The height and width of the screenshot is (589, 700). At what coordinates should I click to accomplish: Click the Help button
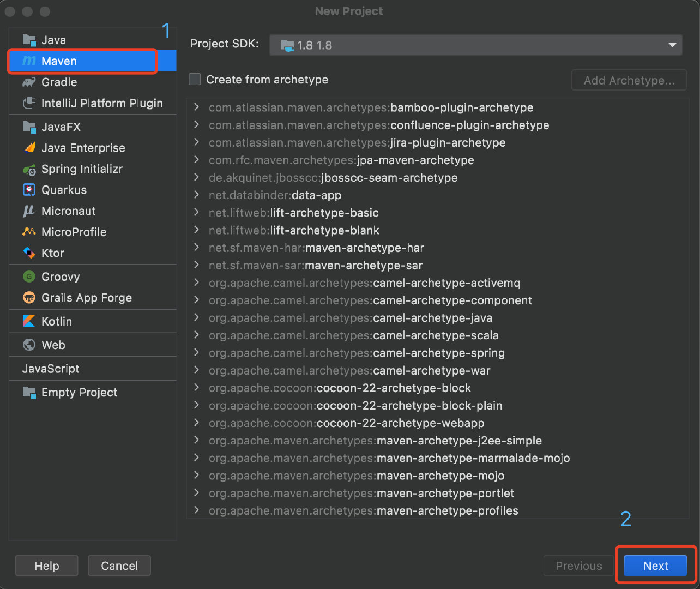(x=46, y=566)
